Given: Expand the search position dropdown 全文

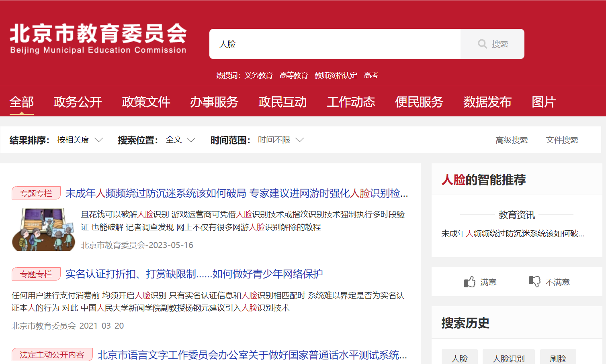Looking at the screenshot, I should (180, 140).
